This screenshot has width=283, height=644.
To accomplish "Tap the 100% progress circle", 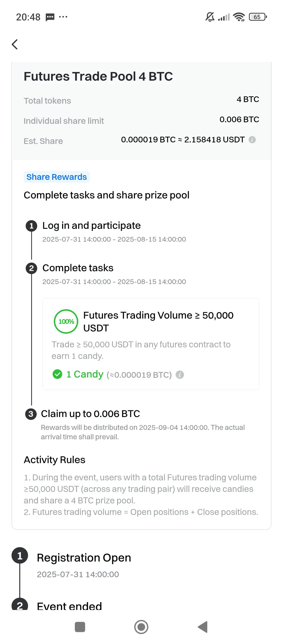I will tap(66, 321).
